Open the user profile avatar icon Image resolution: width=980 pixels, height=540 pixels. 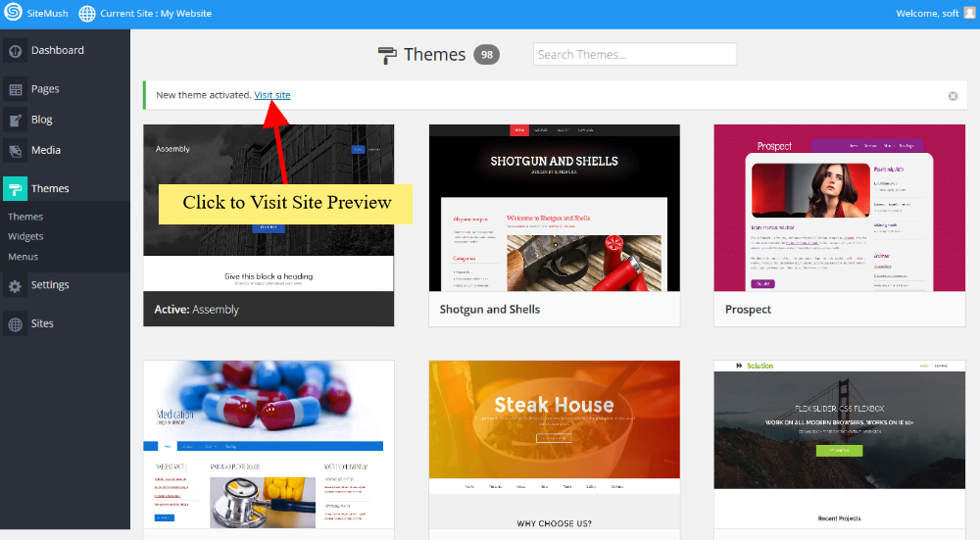[969, 13]
